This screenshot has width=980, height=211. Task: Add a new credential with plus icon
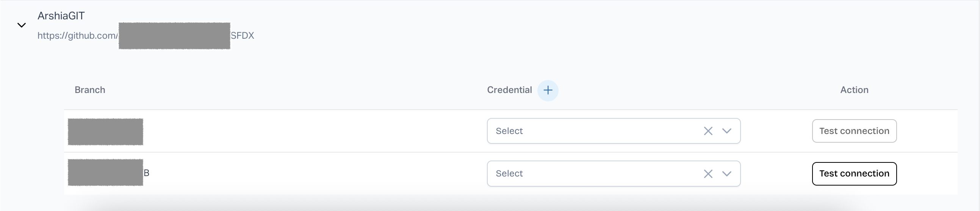pos(548,90)
